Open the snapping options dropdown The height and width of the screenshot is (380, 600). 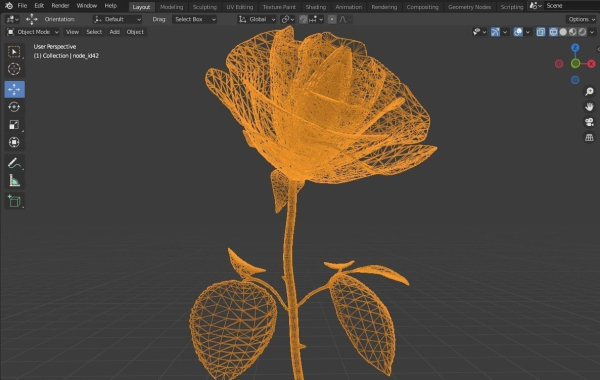coord(316,19)
